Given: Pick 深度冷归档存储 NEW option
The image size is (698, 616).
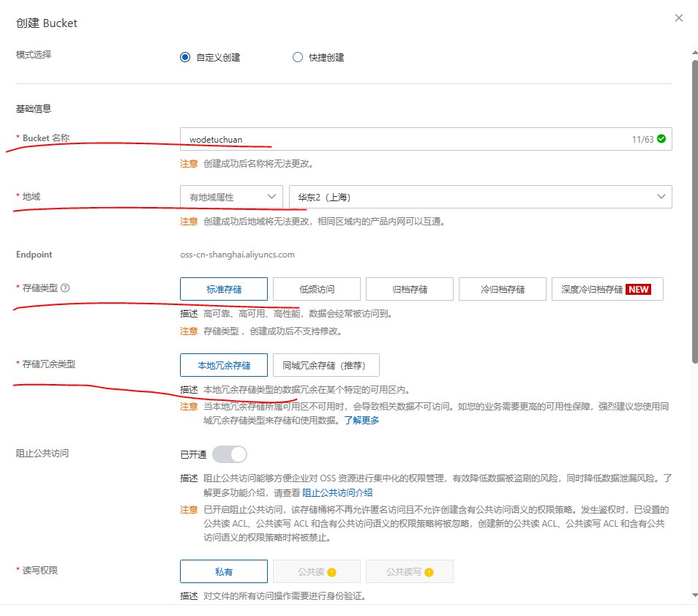Looking at the screenshot, I should pos(607,289).
